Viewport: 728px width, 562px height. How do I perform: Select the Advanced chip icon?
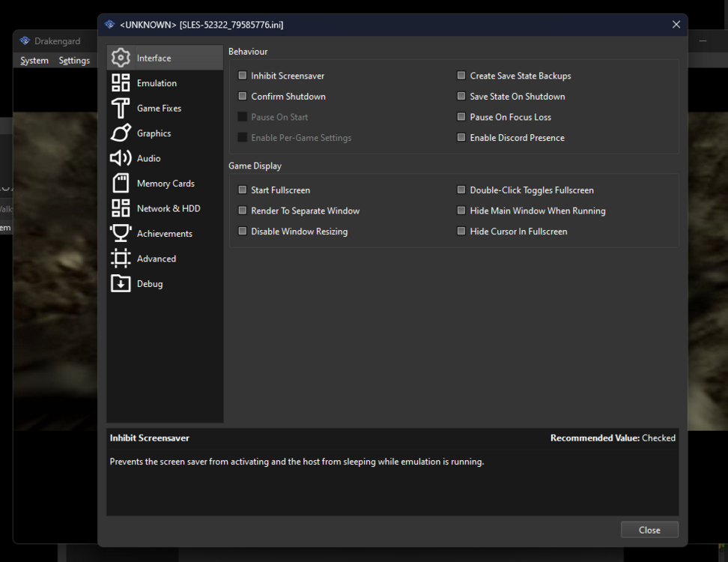pos(121,259)
